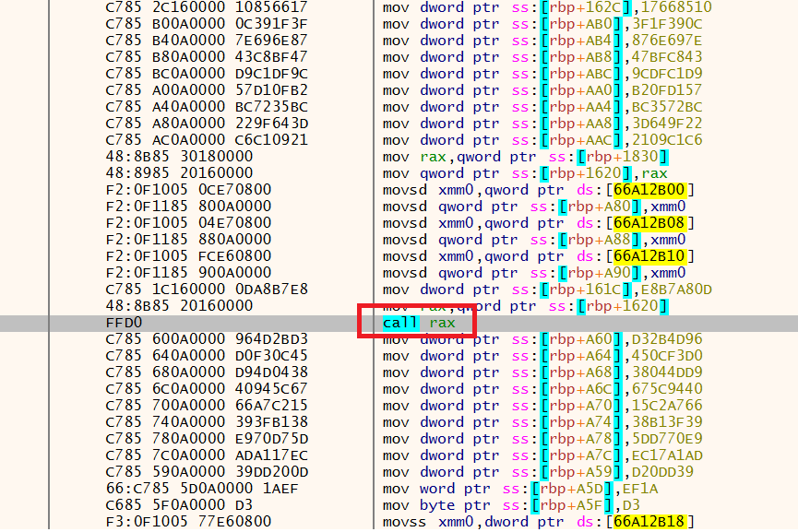Click mov byte ptr [rbp+A5F],D3 instruction

click(511, 505)
